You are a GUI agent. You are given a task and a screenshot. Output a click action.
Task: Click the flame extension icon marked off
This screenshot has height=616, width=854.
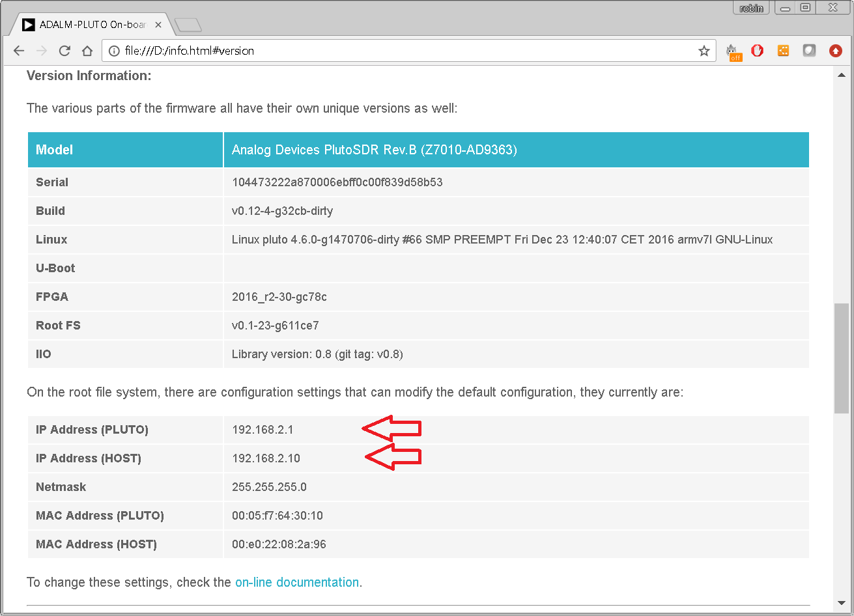pos(733,50)
